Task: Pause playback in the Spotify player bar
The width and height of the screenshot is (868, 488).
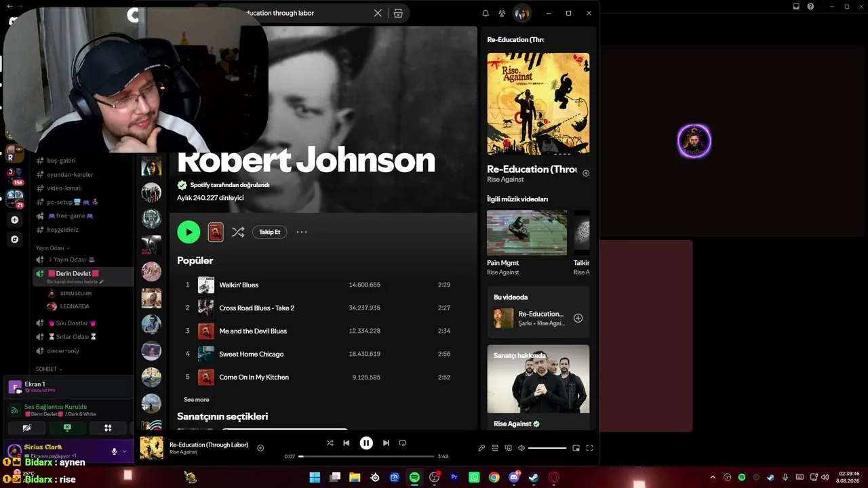Action: pos(366,443)
